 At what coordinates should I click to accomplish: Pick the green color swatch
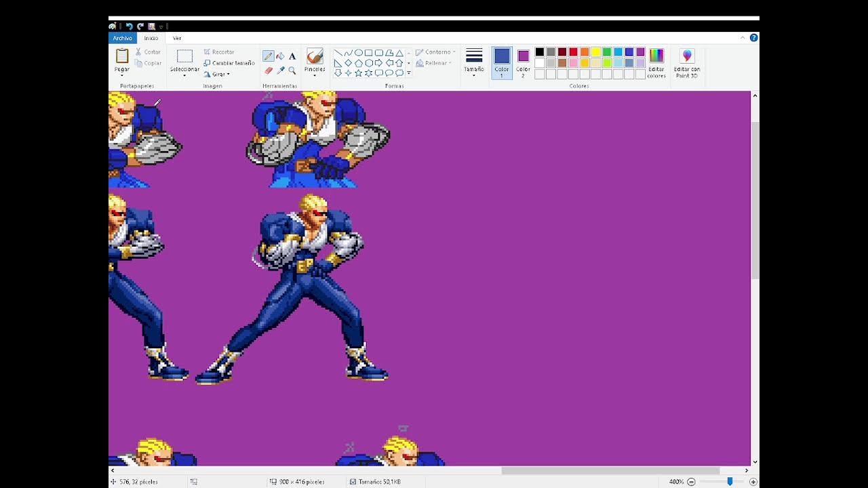pos(607,52)
